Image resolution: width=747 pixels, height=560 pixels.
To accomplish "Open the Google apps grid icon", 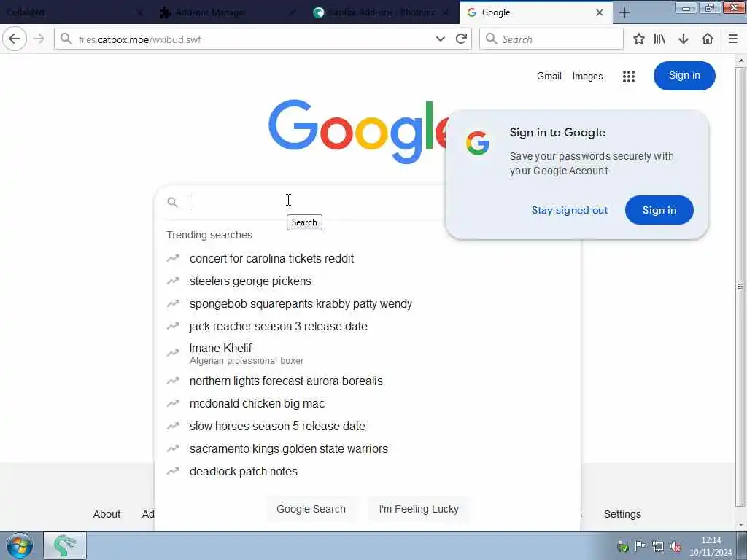I will click(x=628, y=76).
